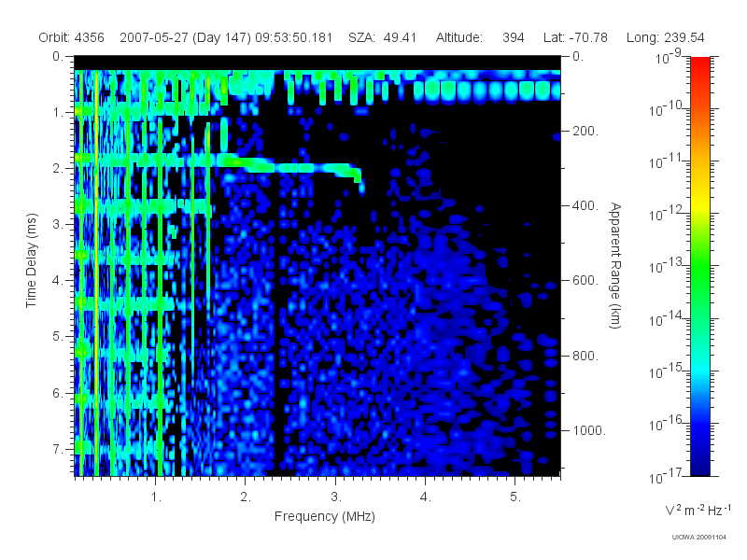Viewport: 747px width, 560px height.
Task: Click apparent range tick label '400.'
Action: pyautogui.click(x=585, y=205)
